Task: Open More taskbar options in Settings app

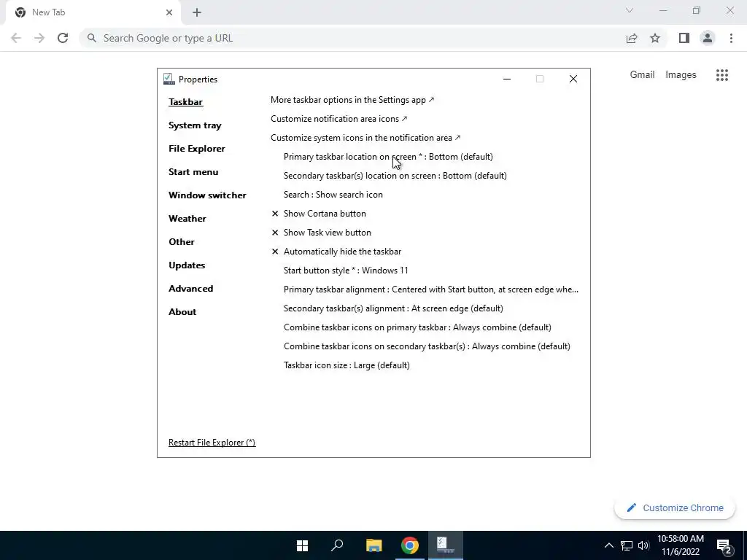Action: (x=352, y=100)
